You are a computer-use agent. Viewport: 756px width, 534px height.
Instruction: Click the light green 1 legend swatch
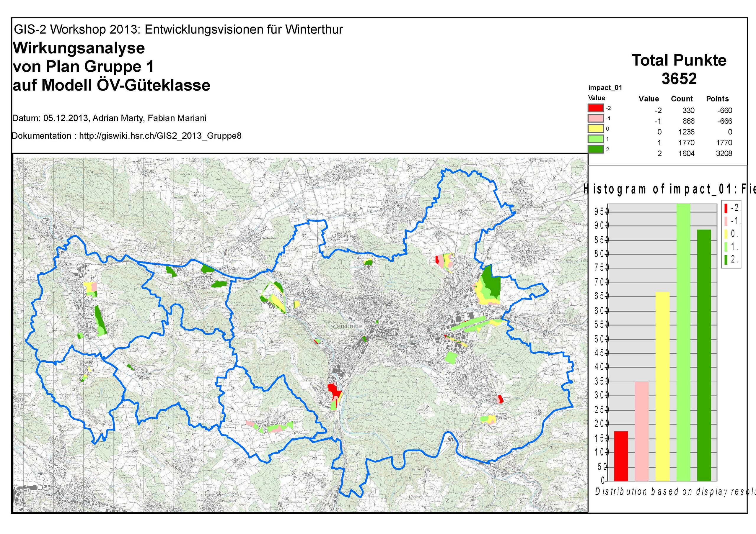coord(595,139)
